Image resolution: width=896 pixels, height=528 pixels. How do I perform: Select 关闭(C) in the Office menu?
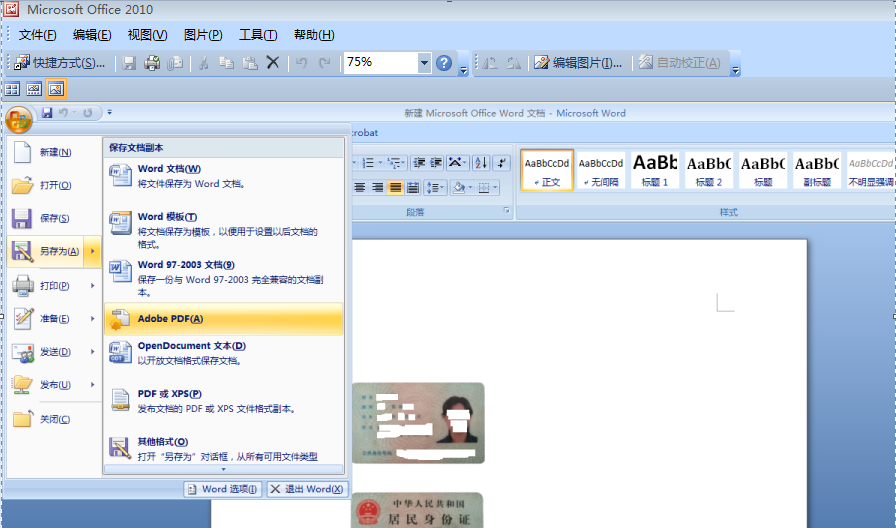(54, 419)
